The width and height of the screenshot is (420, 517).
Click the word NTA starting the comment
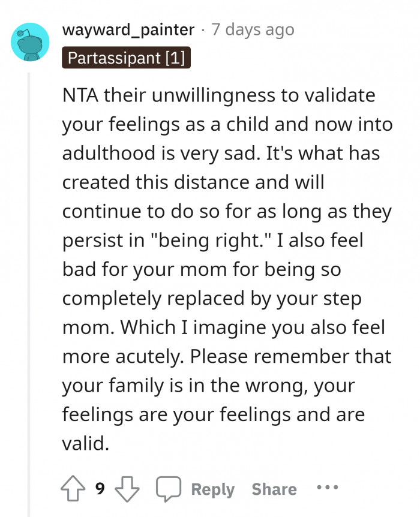(x=80, y=95)
